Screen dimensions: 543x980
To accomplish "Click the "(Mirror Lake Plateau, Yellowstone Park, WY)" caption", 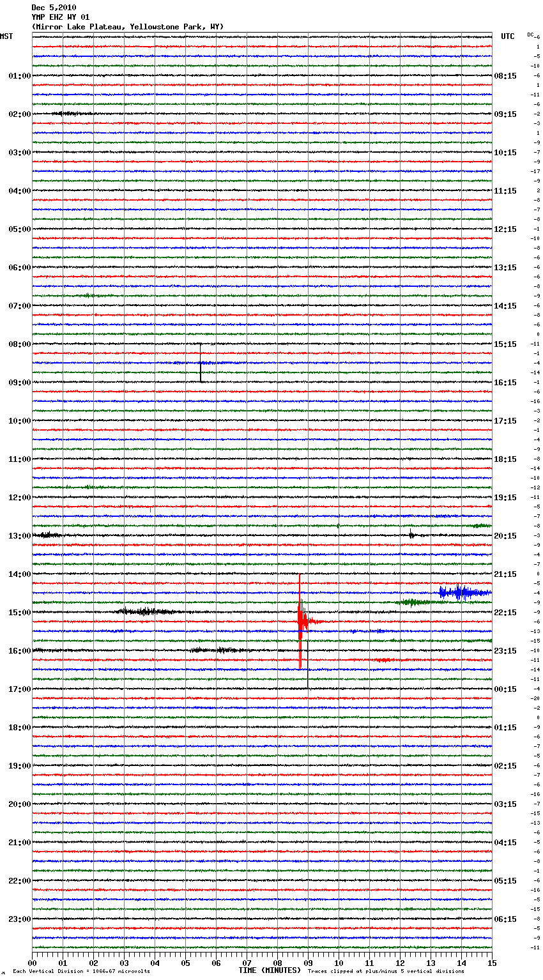I will point(128,27).
